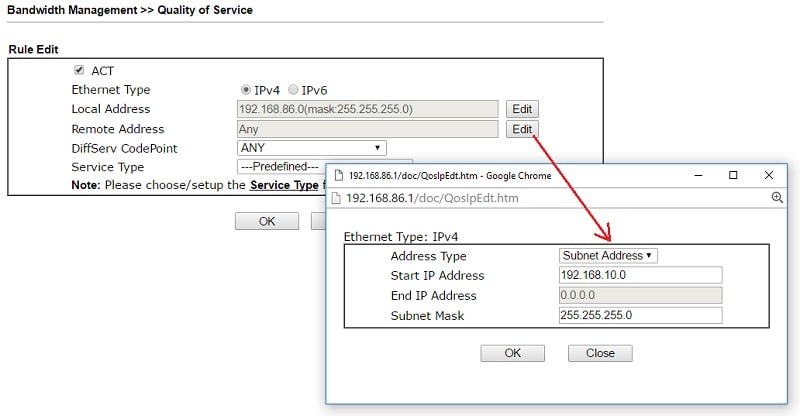Follow the Service Type link in the note
Viewport: 800px width, 416px height.
(x=284, y=185)
